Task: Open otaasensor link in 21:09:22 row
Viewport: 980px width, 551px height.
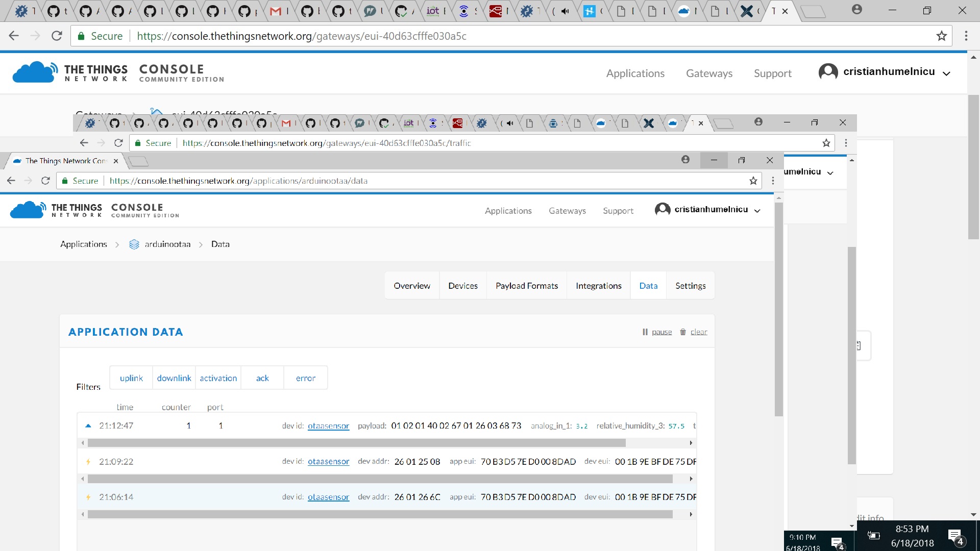Action: (x=328, y=462)
